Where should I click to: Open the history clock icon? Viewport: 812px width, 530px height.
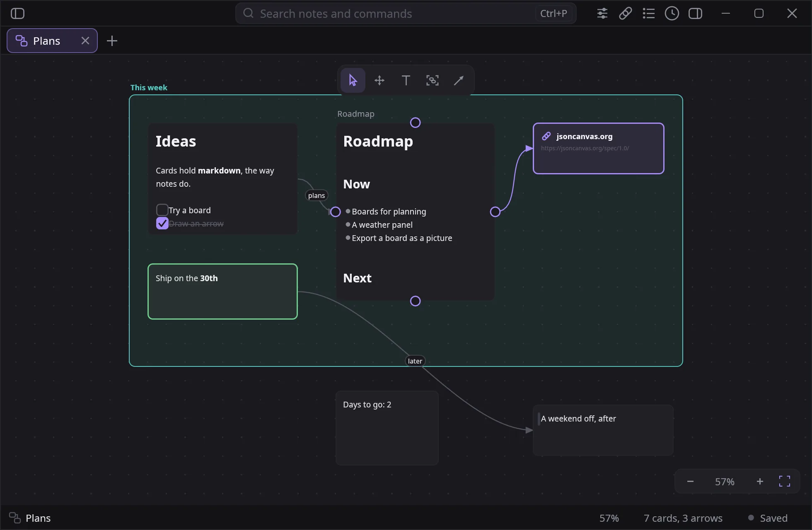coord(672,13)
